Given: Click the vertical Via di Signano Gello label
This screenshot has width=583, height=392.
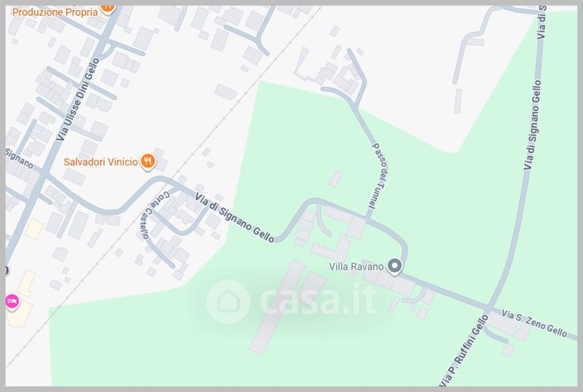Looking at the screenshot, I should click(533, 125).
